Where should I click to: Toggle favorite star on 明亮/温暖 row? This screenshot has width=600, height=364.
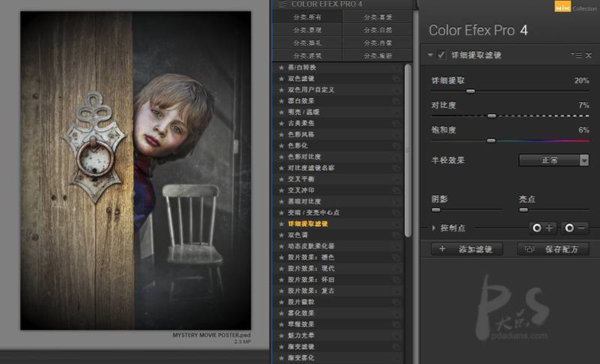tap(281, 112)
